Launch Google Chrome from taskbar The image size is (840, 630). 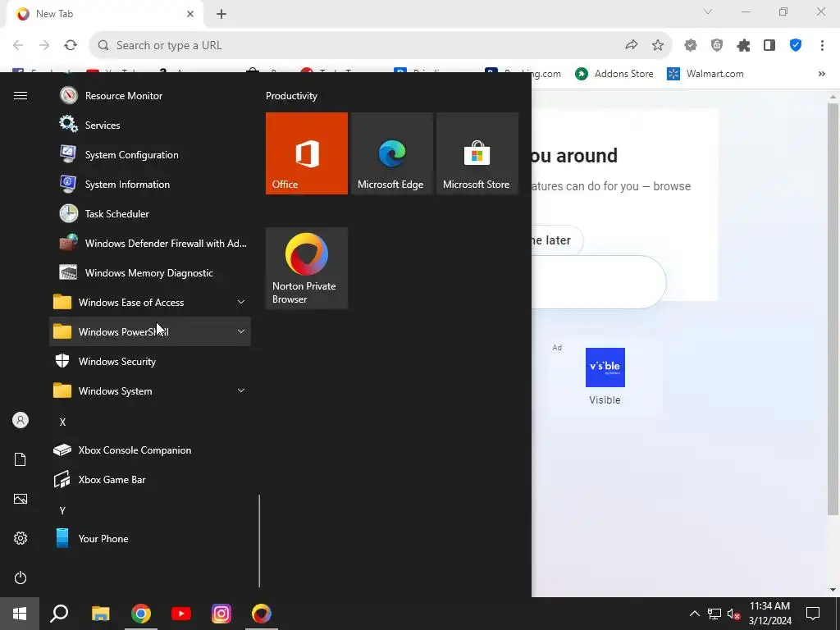pos(141,614)
